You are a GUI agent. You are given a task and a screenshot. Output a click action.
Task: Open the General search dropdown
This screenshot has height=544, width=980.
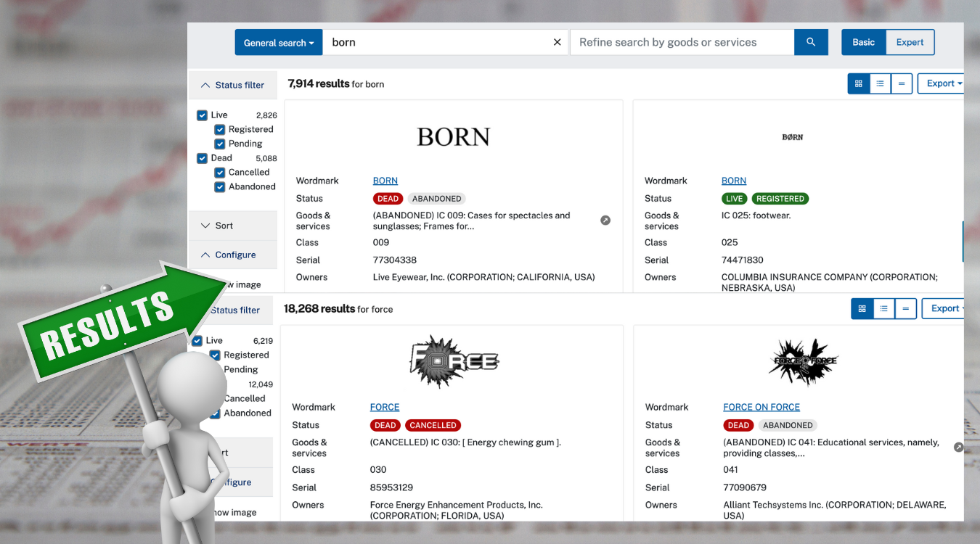(x=279, y=43)
